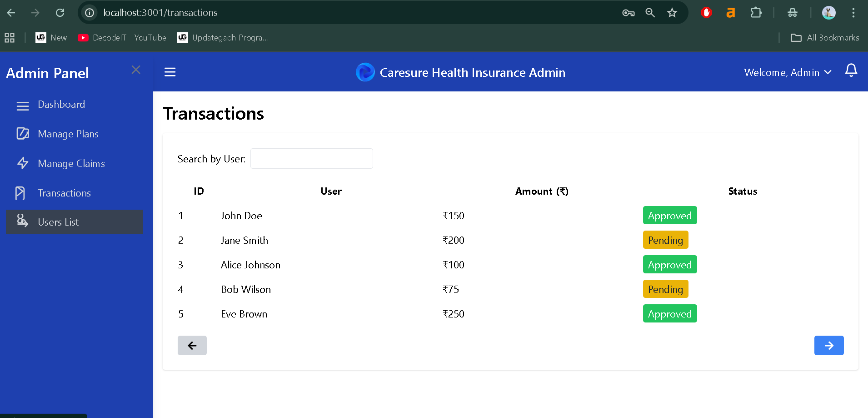Open the browser extensions puzzle icon
The width and height of the screenshot is (868, 418).
point(756,13)
